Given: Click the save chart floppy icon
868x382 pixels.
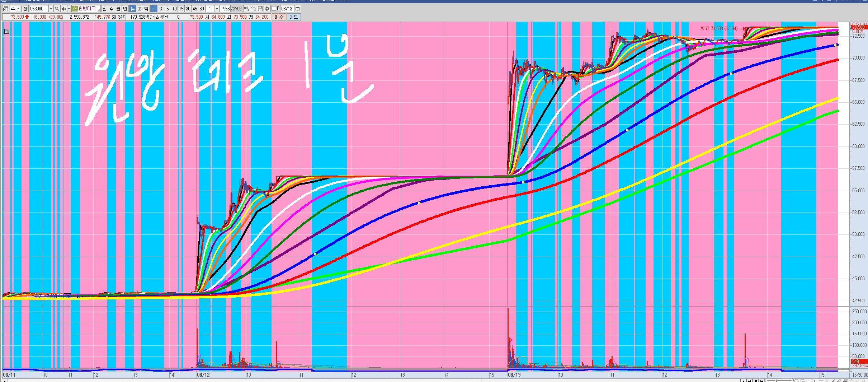Looking at the screenshot, I should click(260, 9).
